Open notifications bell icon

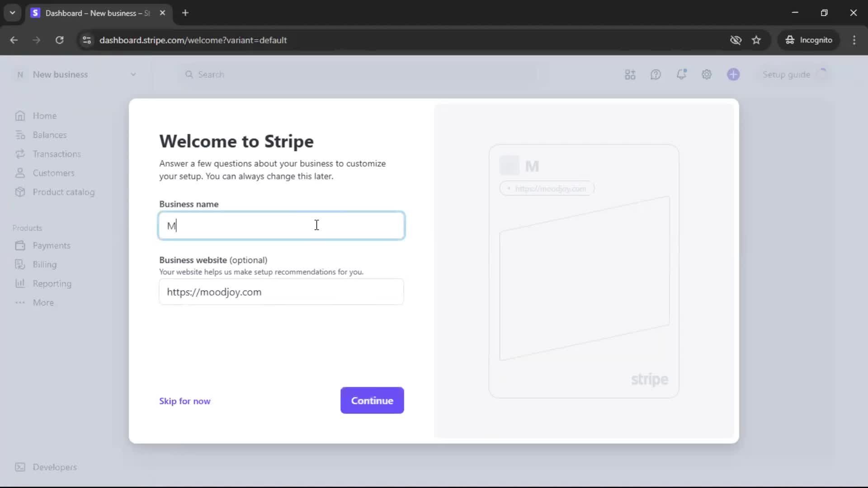(681, 75)
